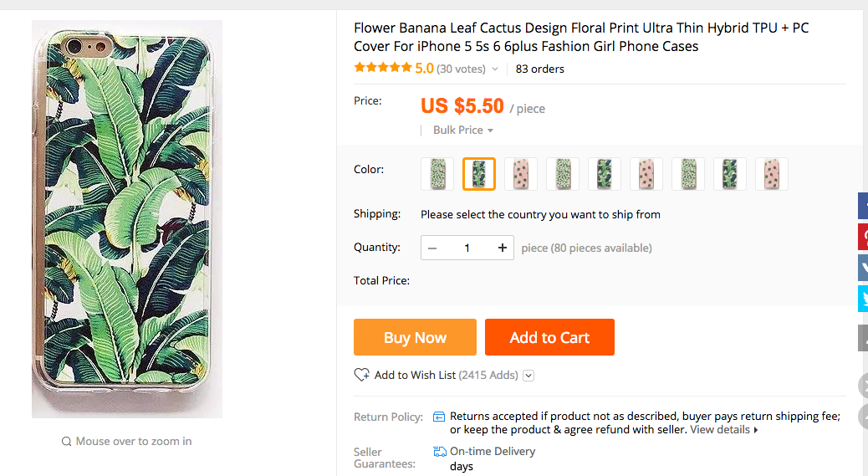Click the heart wish list icon
The image size is (868, 476).
361,375
